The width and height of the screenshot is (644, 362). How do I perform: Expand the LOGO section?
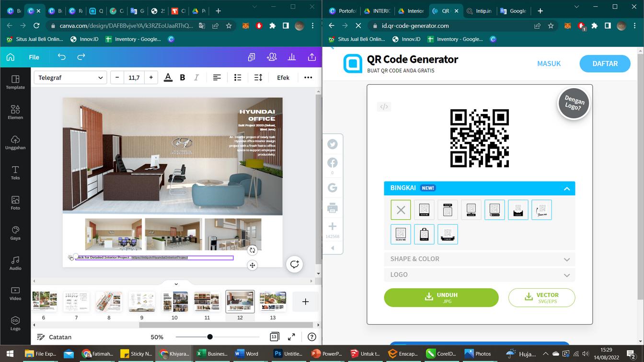click(479, 275)
